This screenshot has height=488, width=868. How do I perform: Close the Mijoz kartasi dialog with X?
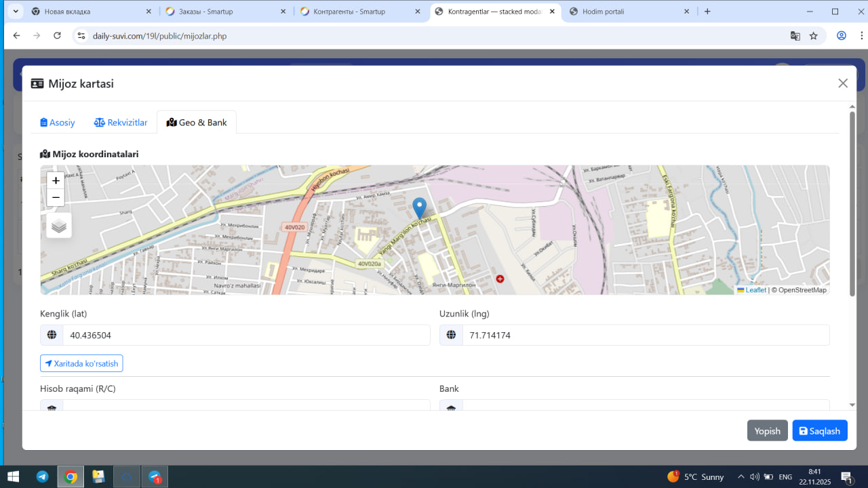pos(843,83)
